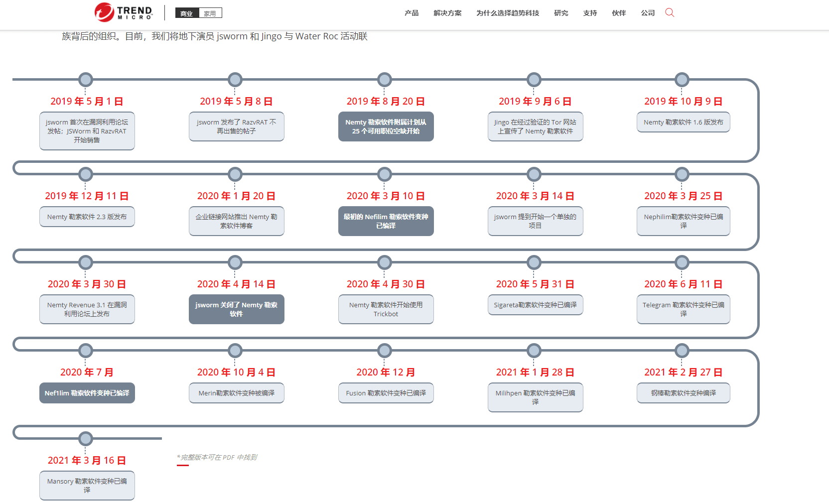Click the Jingo Tor 网站 card

coord(536,126)
